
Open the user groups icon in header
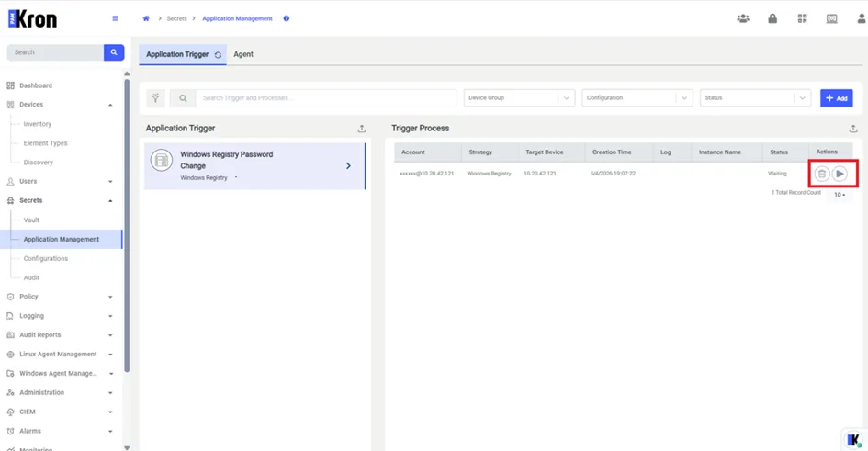743,18
